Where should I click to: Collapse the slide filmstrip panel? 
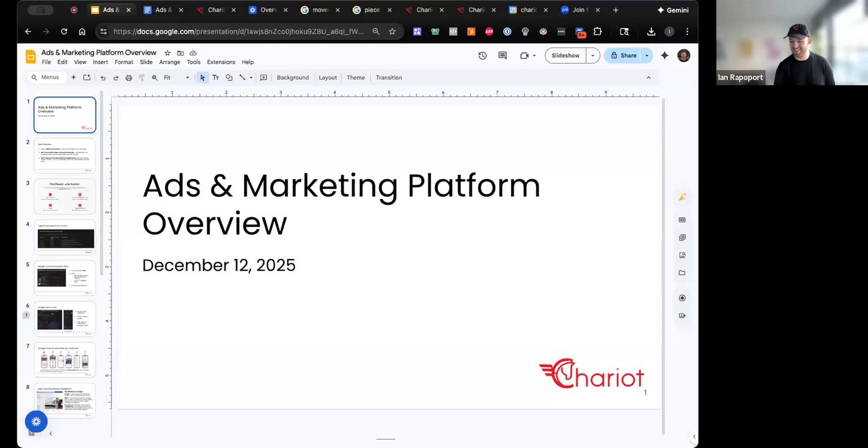(x=50, y=433)
